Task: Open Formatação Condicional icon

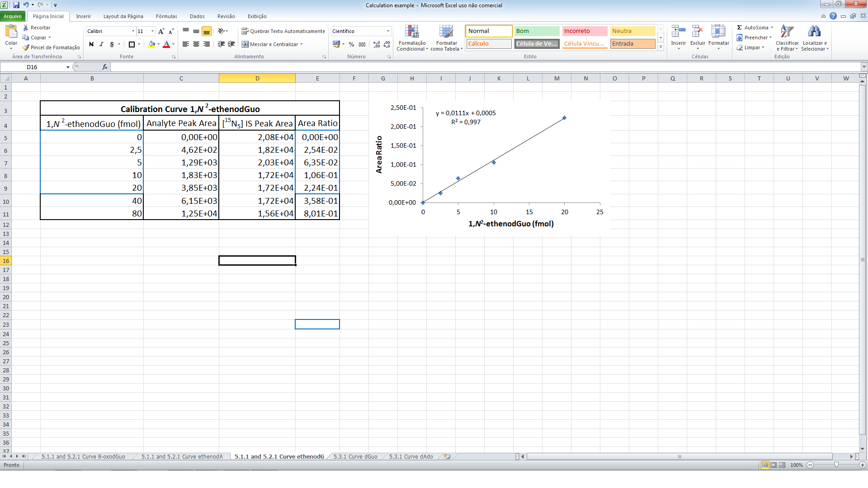Action: click(x=411, y=32)
